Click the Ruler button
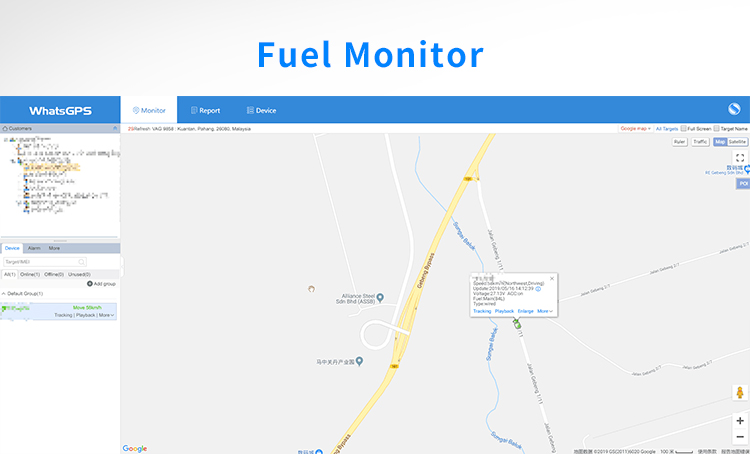Image resolution: width=750 pixels, height=454 pixels. point(679,142)
